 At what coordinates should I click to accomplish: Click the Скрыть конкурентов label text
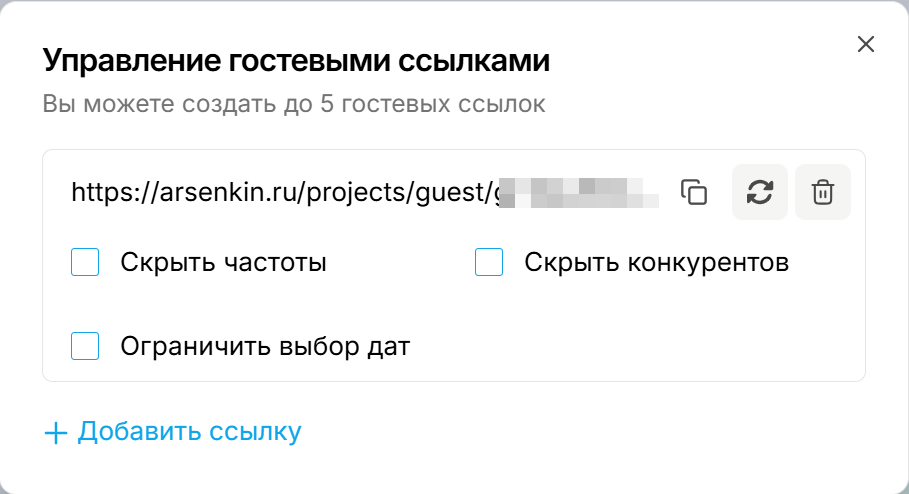tap(656, 263)
